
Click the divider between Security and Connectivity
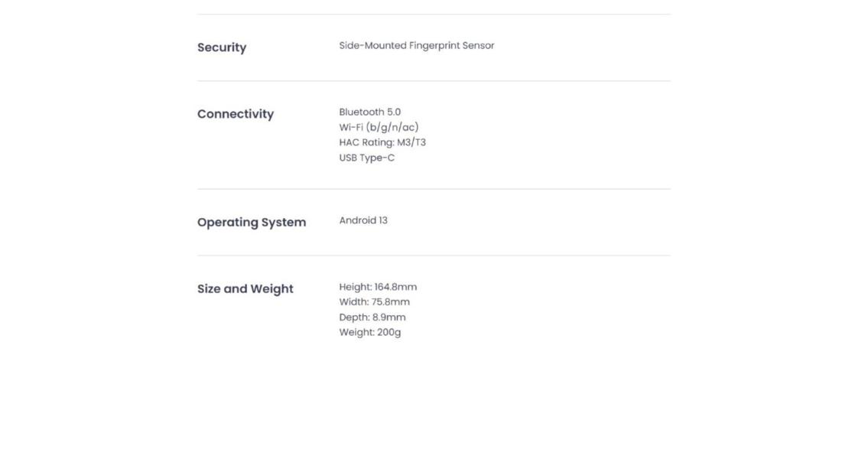click(x=434, y=81)
